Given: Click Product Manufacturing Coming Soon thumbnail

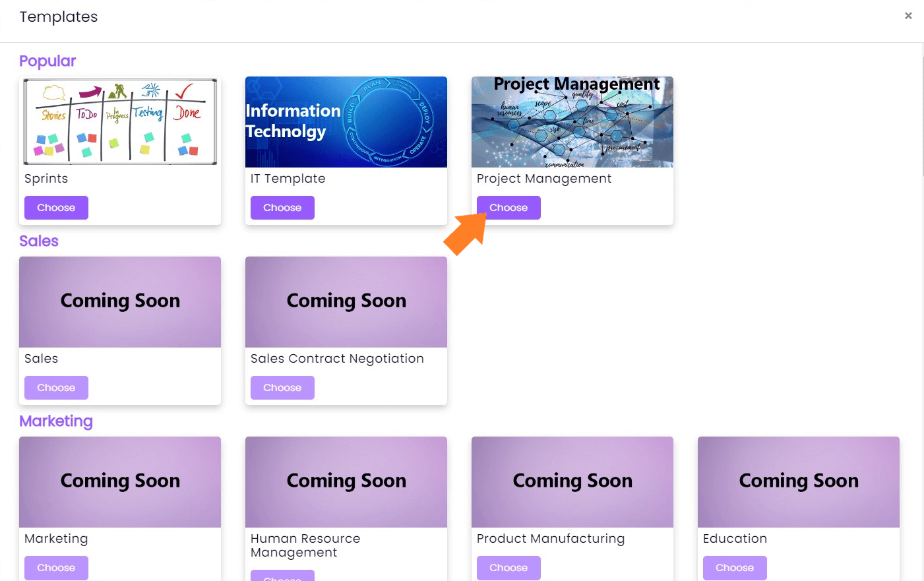Looking at the screenshot, I should [x=572, y=481].
